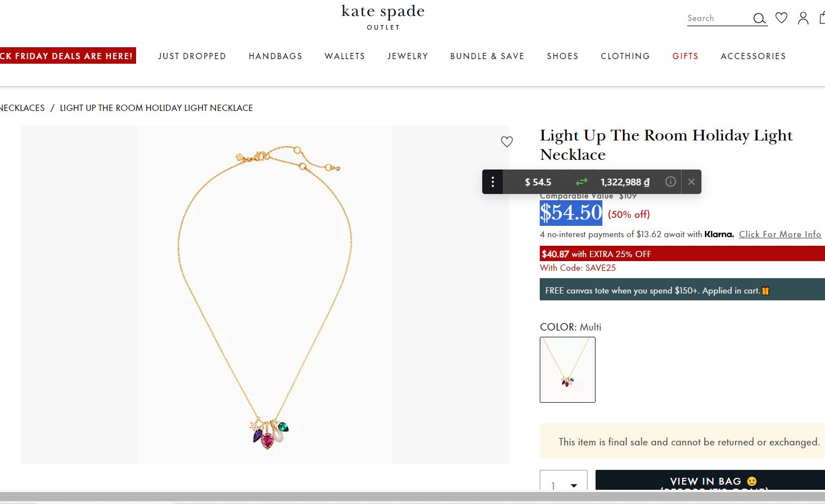Open the Gifts menu

[686, 56]
